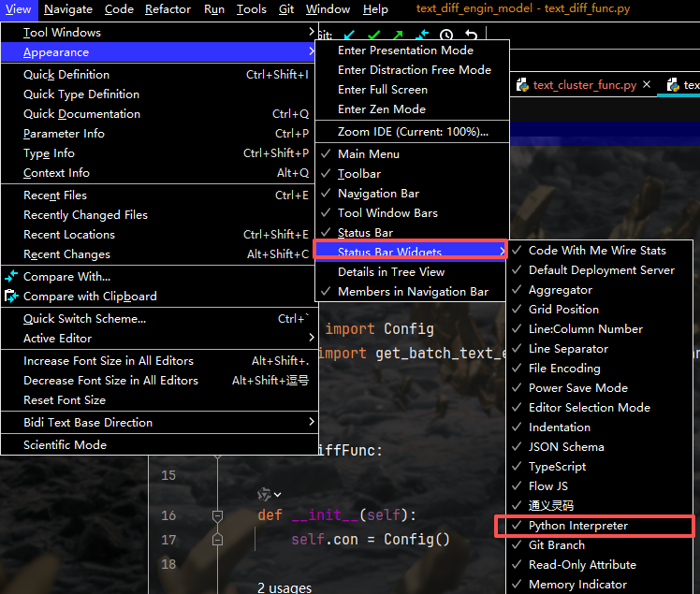Uncheck the Memory Indicator widget
This screenshot has width=700, height=594.
600,585
